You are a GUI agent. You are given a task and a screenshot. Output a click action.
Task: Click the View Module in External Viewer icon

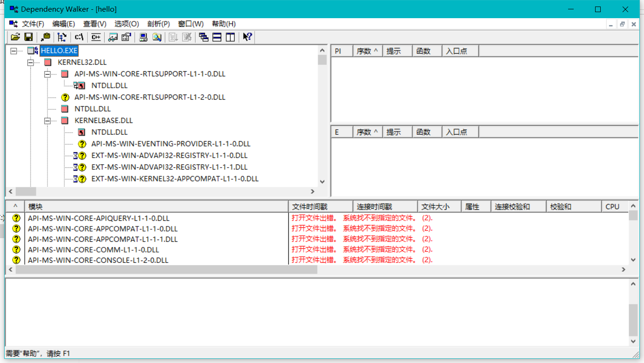pos(113,37)
